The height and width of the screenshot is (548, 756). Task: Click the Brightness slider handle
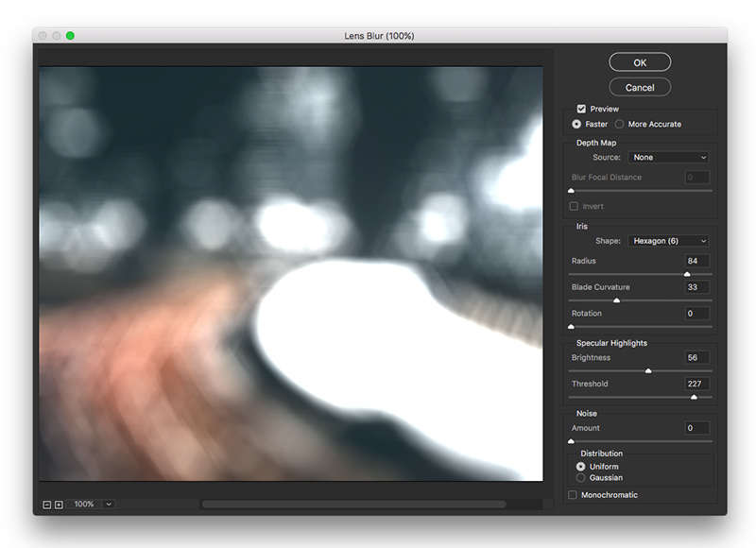click(x=648, y=370)
